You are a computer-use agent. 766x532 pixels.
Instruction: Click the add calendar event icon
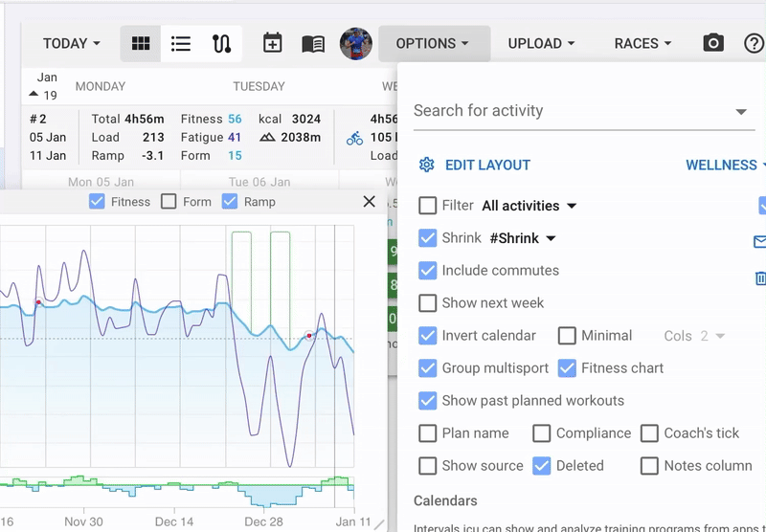pyautogui.click(x=273, y=43)
